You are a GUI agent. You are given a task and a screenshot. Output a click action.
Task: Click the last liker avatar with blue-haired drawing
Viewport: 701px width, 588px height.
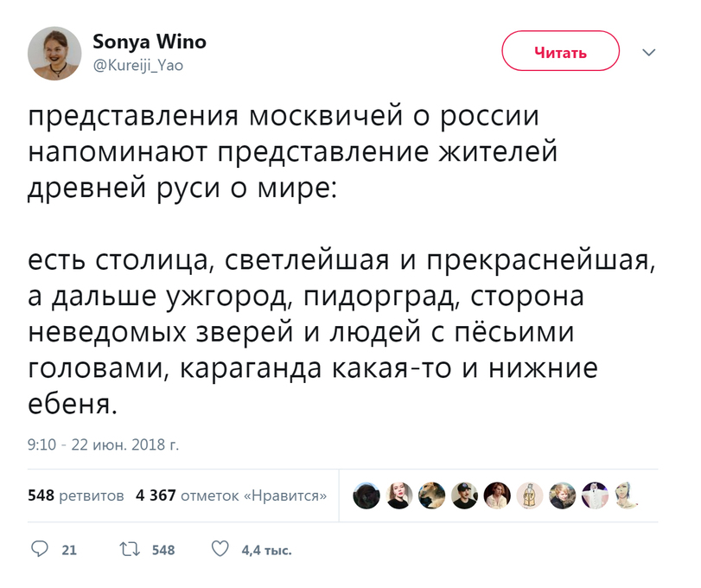point(628,495)
